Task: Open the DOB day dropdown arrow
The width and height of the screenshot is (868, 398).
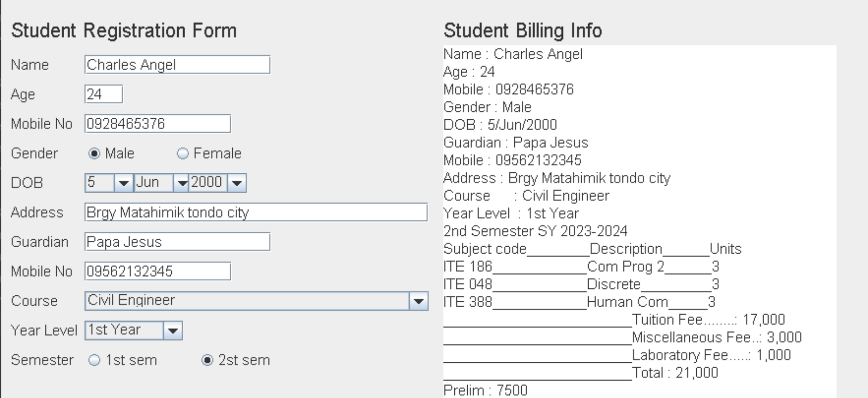Action: click(x=123, y=183)
